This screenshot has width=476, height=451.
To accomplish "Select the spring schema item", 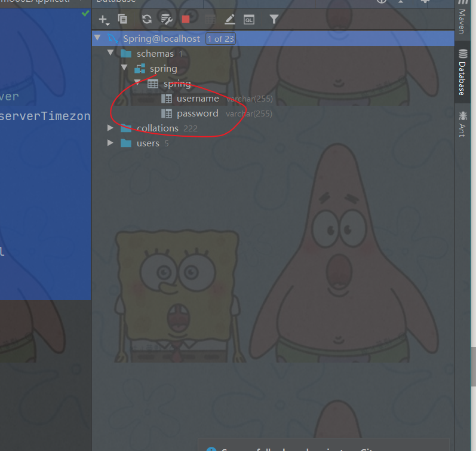I will [163, 69].
